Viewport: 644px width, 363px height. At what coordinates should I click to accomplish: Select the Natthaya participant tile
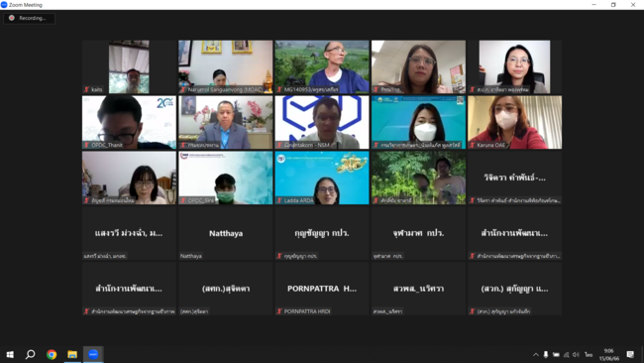point(226,233)
